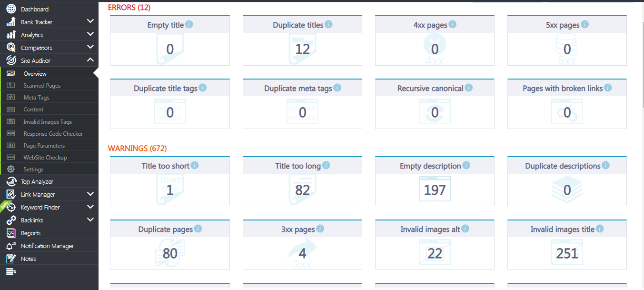Click info icon next to Duplicate pages
The width and height of the screenshot is (644, 290).
tap(198, 229)
